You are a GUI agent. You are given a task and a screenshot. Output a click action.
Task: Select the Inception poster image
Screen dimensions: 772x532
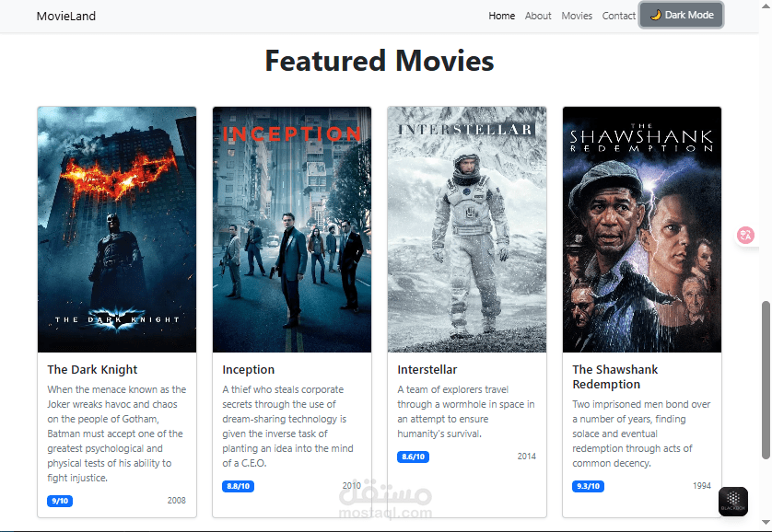pos(292,229)
